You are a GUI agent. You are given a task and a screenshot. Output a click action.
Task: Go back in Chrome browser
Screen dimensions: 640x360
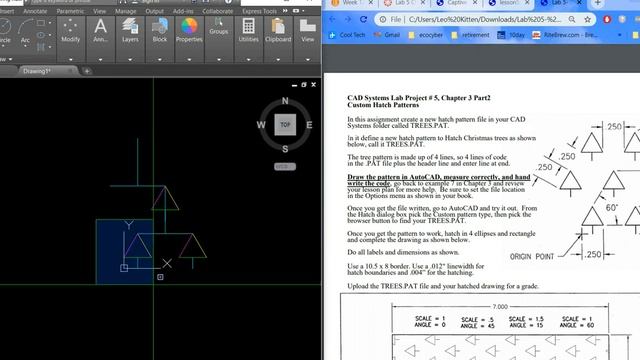[332, 19]
